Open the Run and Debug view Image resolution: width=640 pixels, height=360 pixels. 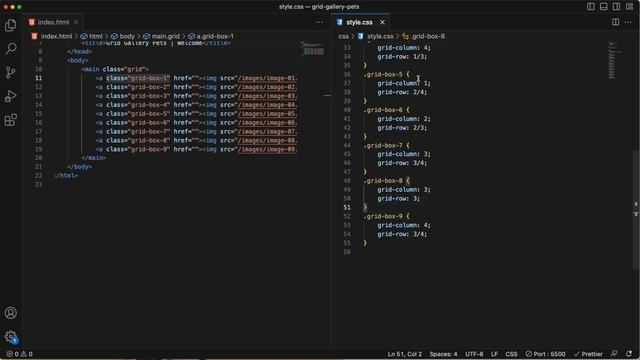[11, 96]
